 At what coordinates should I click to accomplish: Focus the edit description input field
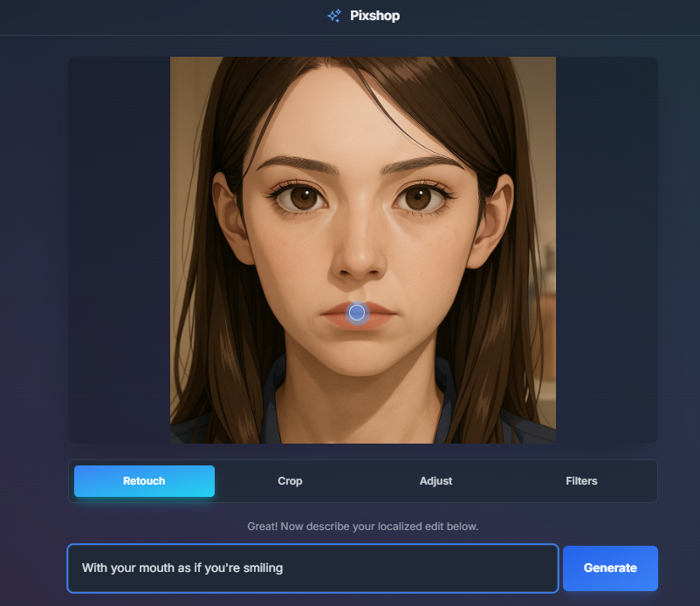pyautogui.click(x=313, y=568)
